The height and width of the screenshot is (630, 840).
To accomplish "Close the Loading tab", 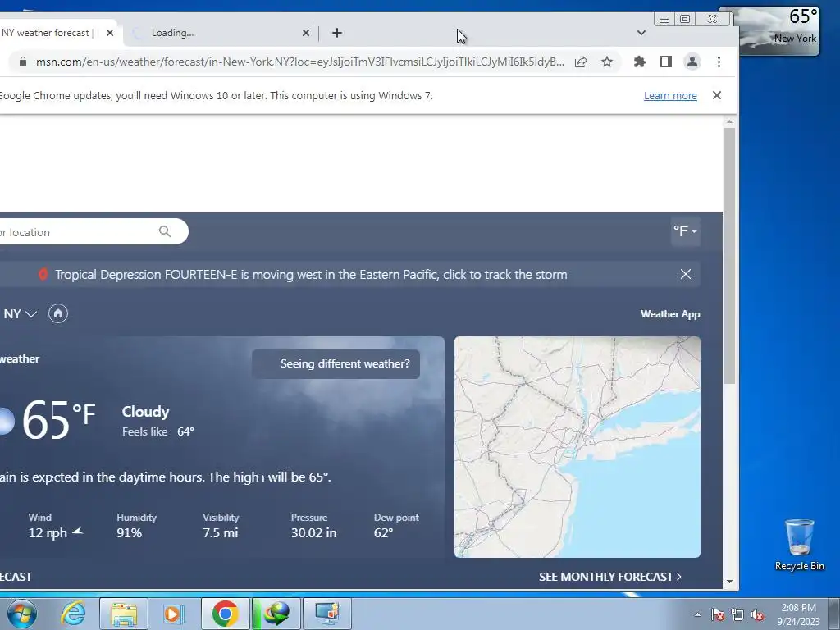I will click(x=305, y=33).
